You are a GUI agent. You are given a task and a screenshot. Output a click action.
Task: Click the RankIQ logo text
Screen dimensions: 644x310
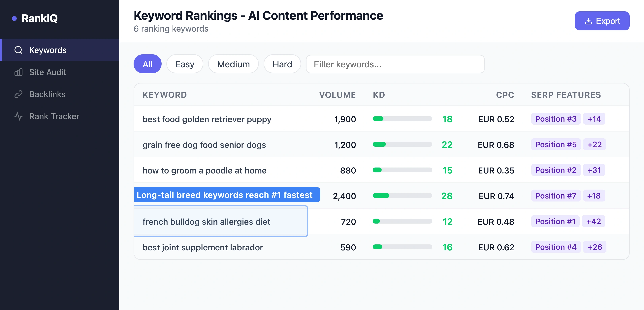pyautogui.click(x=40, y=18)
